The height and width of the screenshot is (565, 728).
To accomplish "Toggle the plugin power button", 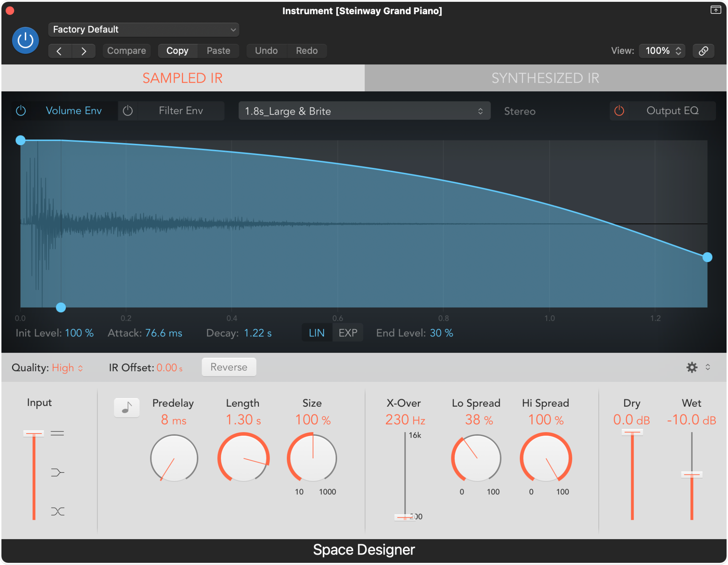I will (x=25, y=40).
